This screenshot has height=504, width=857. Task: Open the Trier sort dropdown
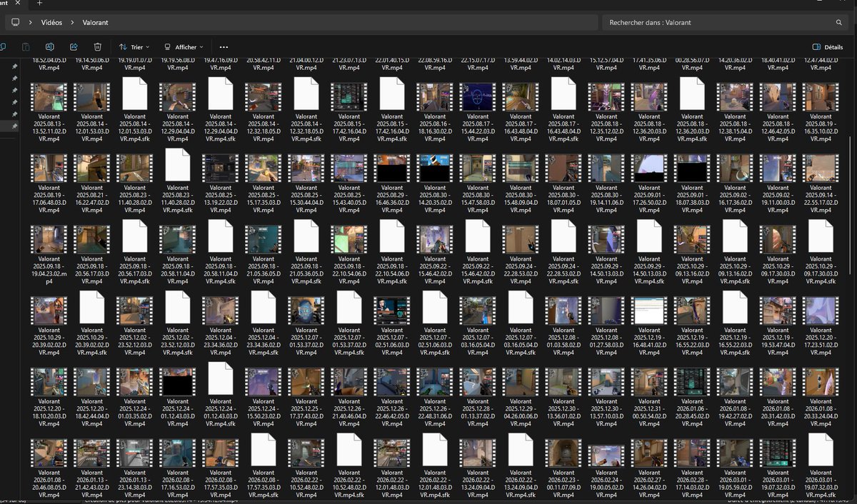134,47
